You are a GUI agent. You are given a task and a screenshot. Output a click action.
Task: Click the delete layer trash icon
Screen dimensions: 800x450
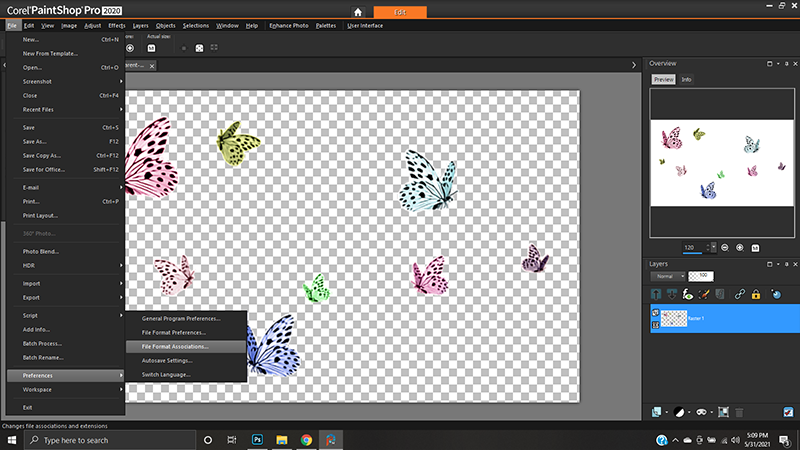739,411
